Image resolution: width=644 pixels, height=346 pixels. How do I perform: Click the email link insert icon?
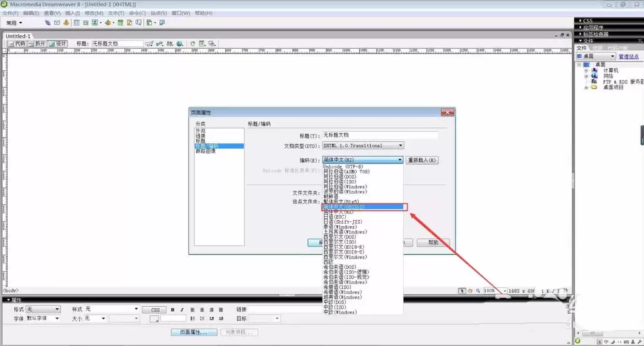click(57, 23)
